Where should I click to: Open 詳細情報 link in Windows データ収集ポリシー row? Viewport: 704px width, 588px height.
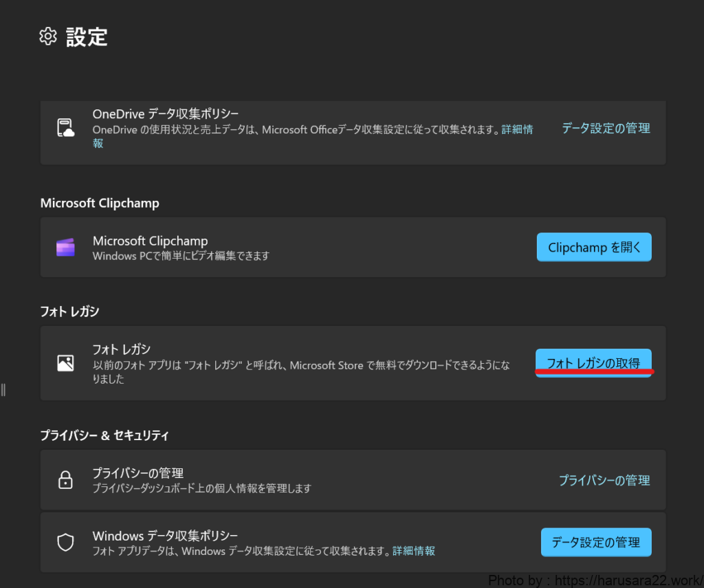(x=414, y=551)
